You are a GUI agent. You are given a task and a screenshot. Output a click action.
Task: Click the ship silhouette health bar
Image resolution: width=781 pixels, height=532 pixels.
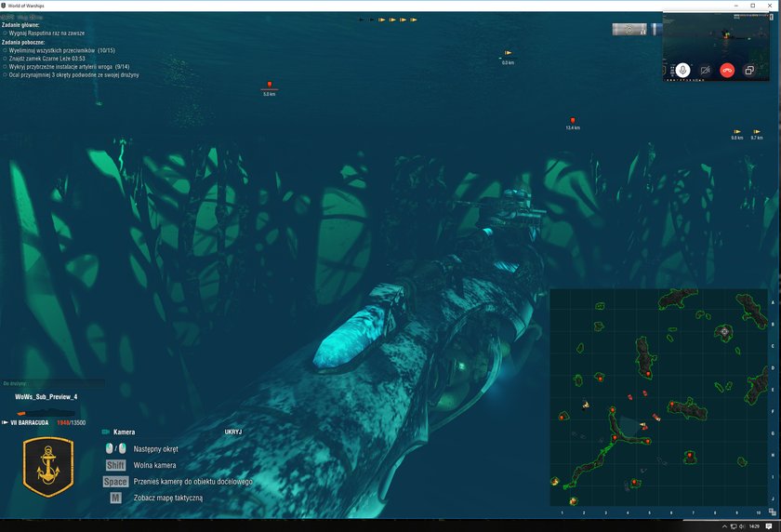(x=45, y=412)
